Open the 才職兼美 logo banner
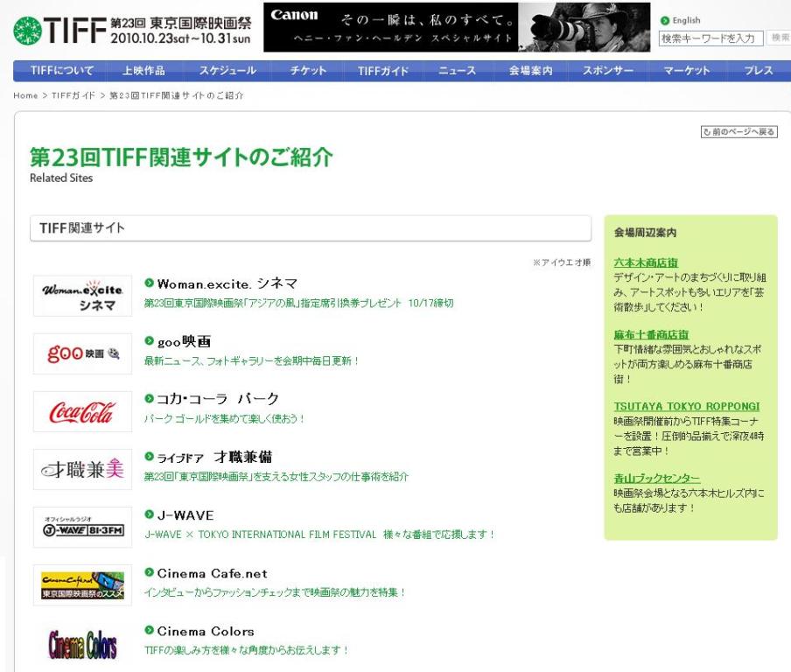The width and height of the screenshot is (791, 672). click(82, 469)
